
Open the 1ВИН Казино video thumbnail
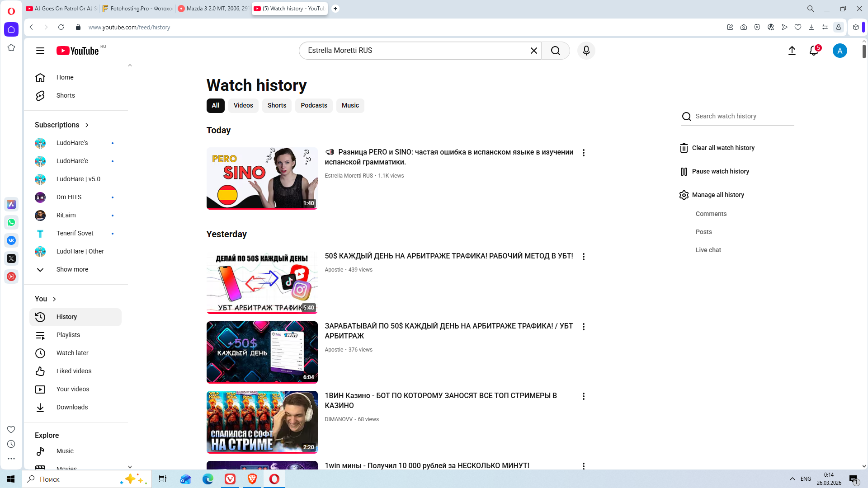tap(262, 422)
